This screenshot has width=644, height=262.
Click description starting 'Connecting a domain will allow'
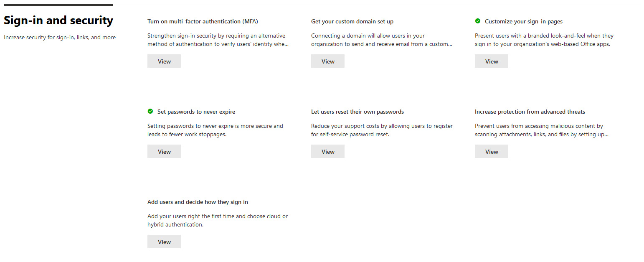point(382,40)
